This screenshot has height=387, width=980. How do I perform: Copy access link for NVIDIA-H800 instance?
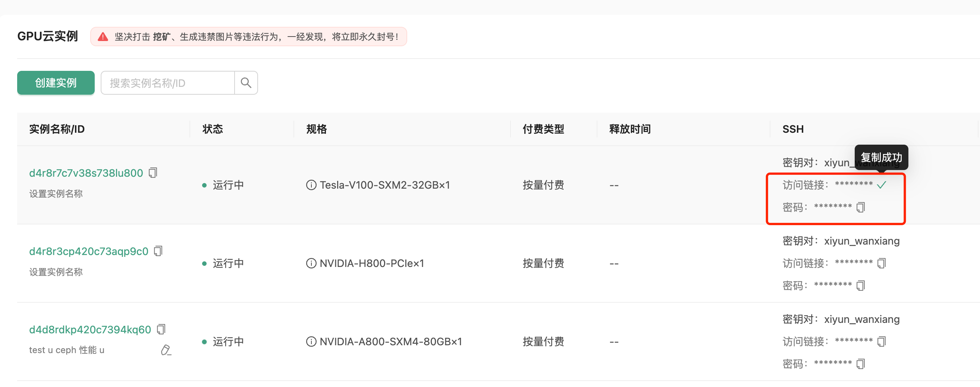882,263
